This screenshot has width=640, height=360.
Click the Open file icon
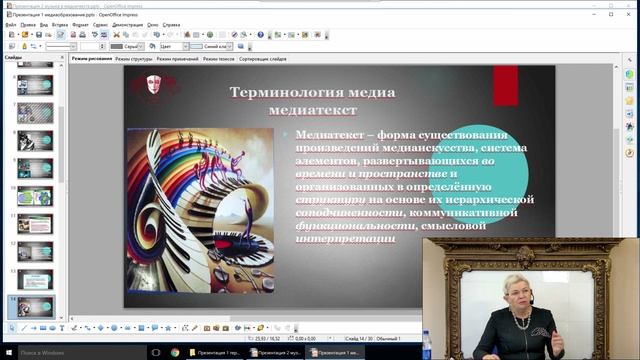coord(25,35)
